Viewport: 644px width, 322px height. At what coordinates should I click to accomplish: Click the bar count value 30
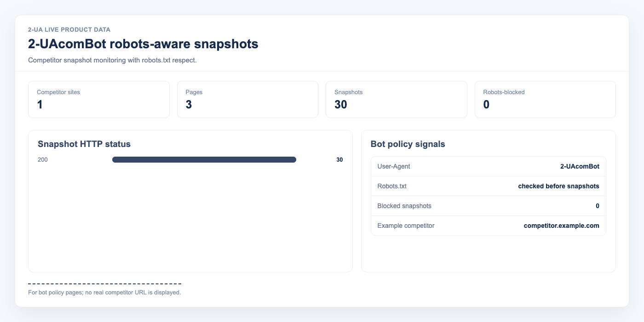pos(339,160)
